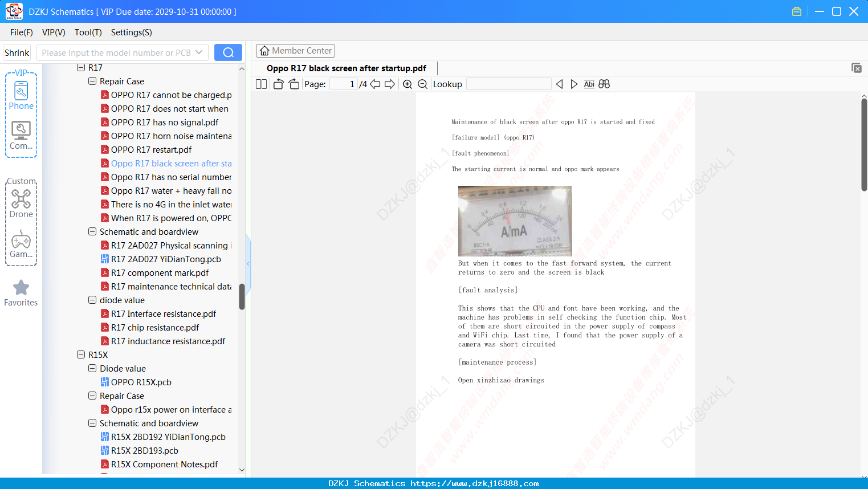Click the PDF viewer vertical scrollbar thumb

coord(864,145)
